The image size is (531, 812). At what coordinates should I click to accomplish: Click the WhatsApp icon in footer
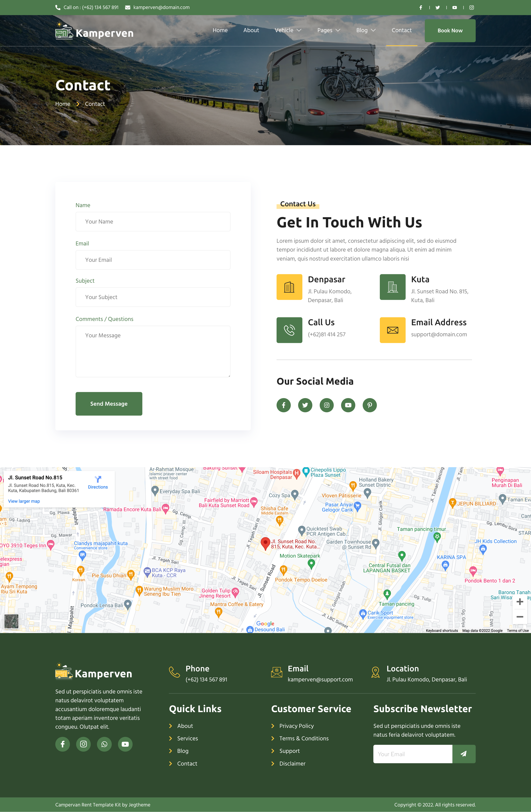click(x=104, y=744)
